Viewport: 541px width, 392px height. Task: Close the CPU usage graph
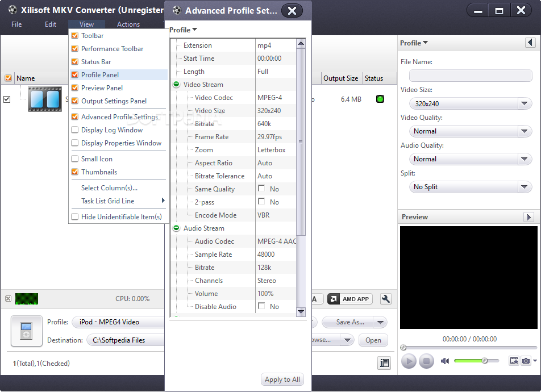[9, 298]
